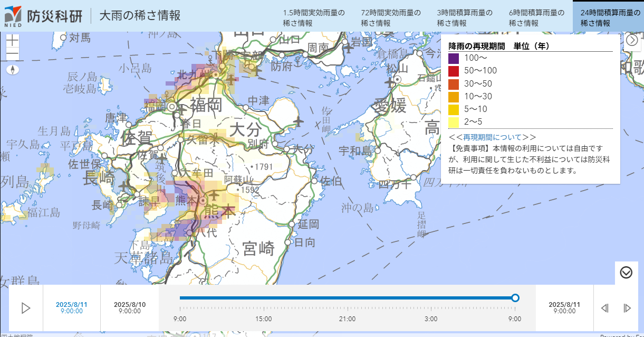Zoom in on the rainfall map
The height and width of the screenshot is (337, 644).
point(13,41)
